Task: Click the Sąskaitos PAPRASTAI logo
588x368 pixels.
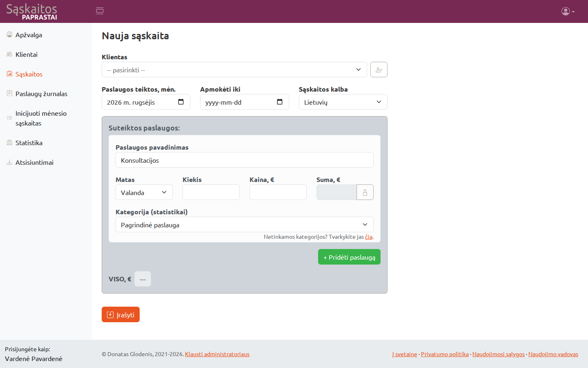Action: [32, 11]
